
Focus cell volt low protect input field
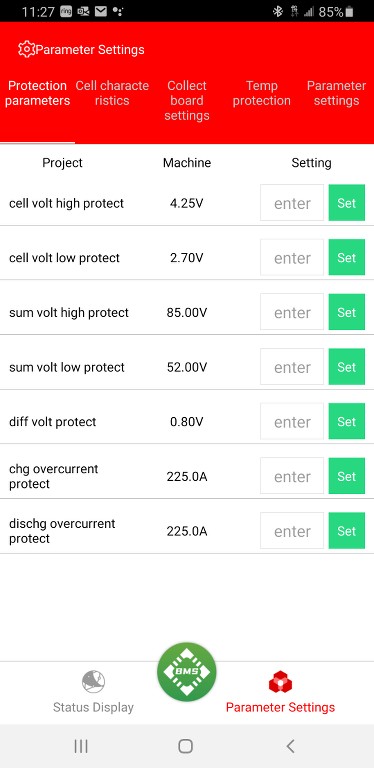point(292,258)
